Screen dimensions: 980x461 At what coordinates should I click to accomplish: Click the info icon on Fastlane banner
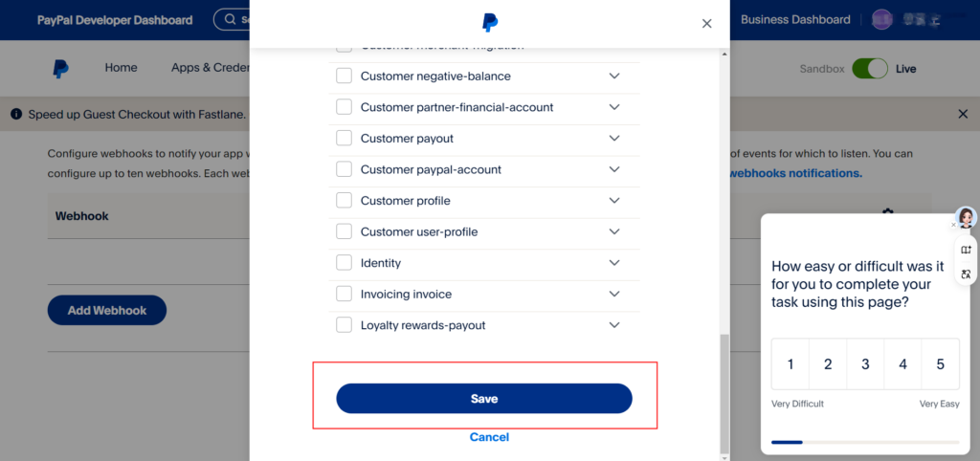[x=16, y=114]
